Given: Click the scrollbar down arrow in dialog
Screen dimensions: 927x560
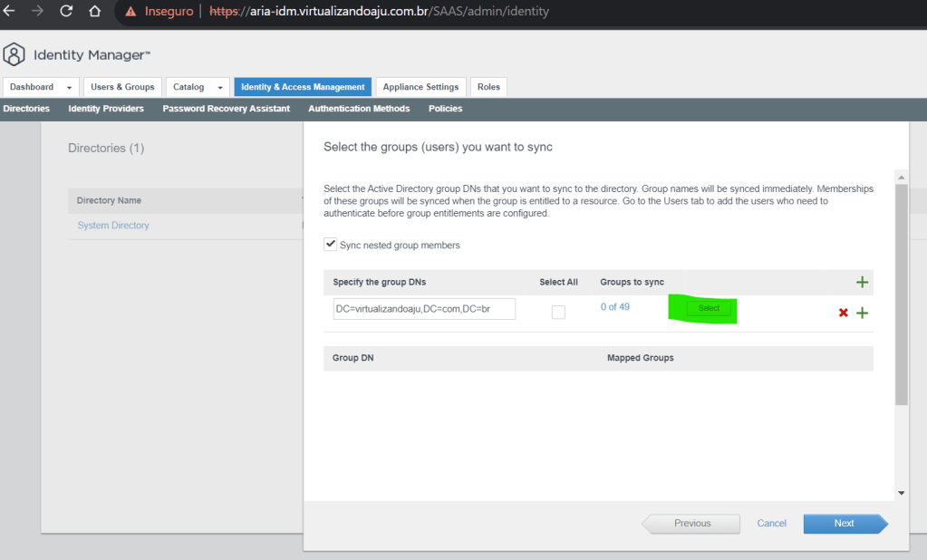Looking at the screenshot, I should [x=901, y=493].
